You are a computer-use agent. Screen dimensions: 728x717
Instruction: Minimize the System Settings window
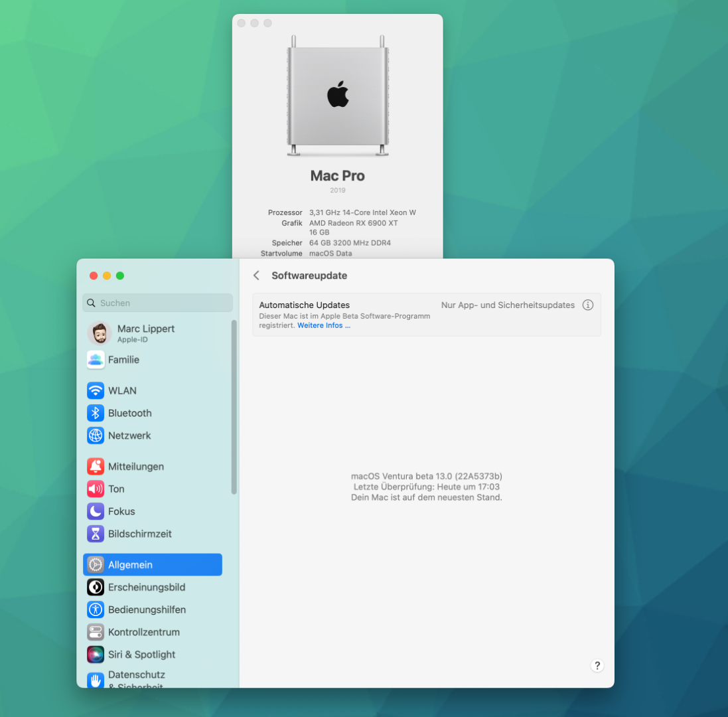107,276
